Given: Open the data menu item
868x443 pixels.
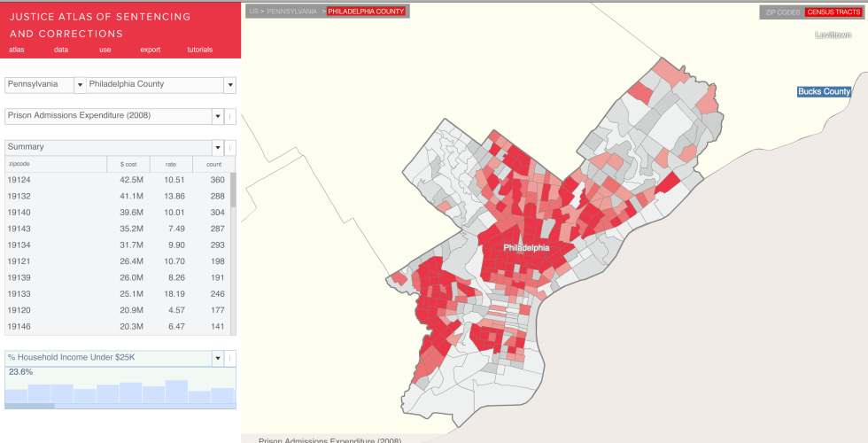Looking at the screenshot, I should 61,50.
